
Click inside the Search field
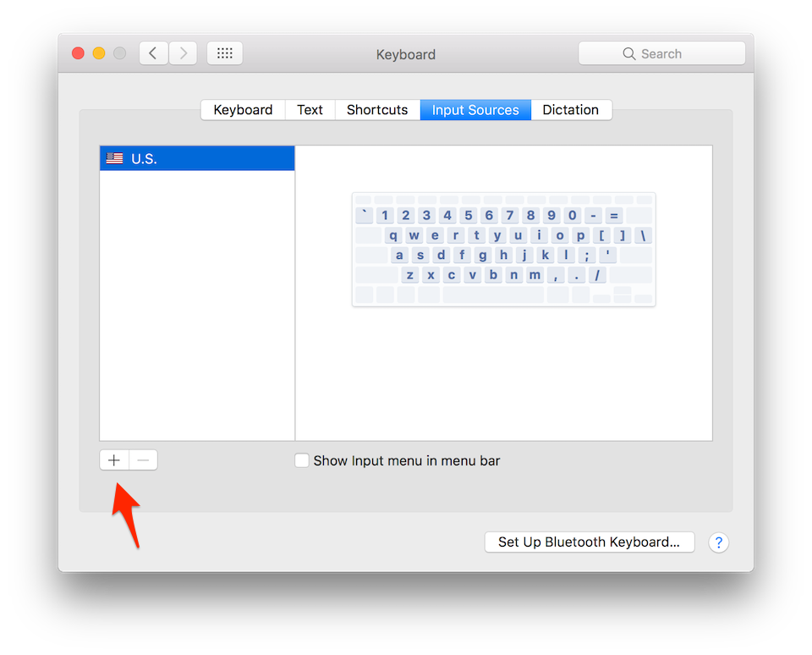[x=668, y=52]
